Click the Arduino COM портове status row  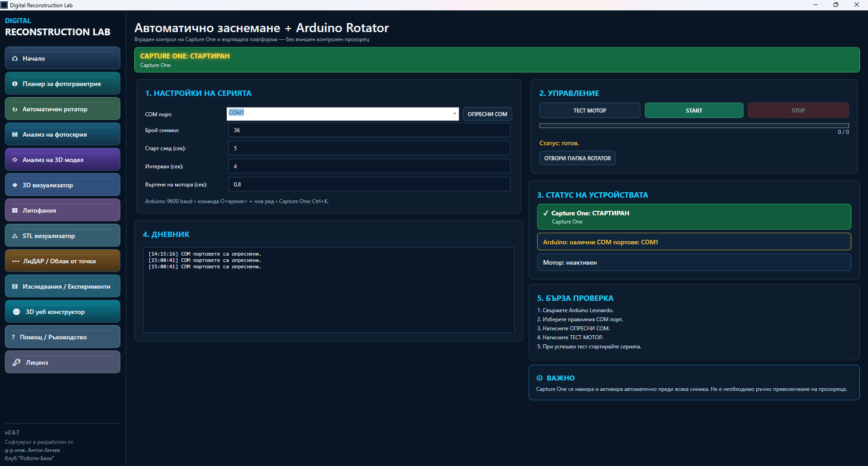coord(694,242)
